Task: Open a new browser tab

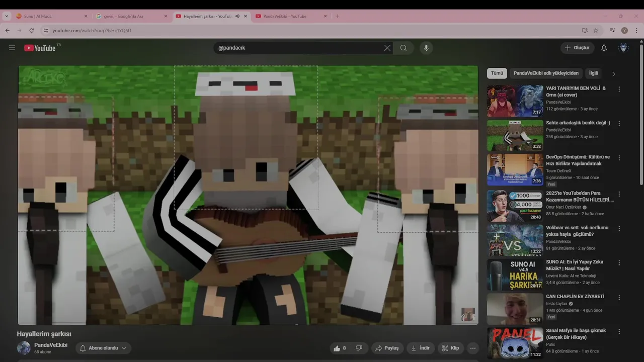Action: pyautogui.click(x=337, y=16)
